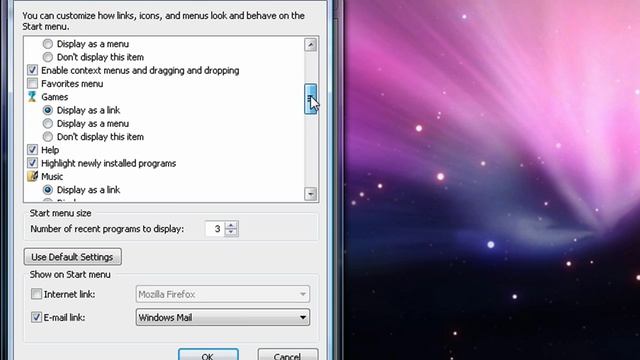Image resolution: width=640 pixels, height=360 pixels.
Task: Decrease number of recent programs
Action: 231,232
